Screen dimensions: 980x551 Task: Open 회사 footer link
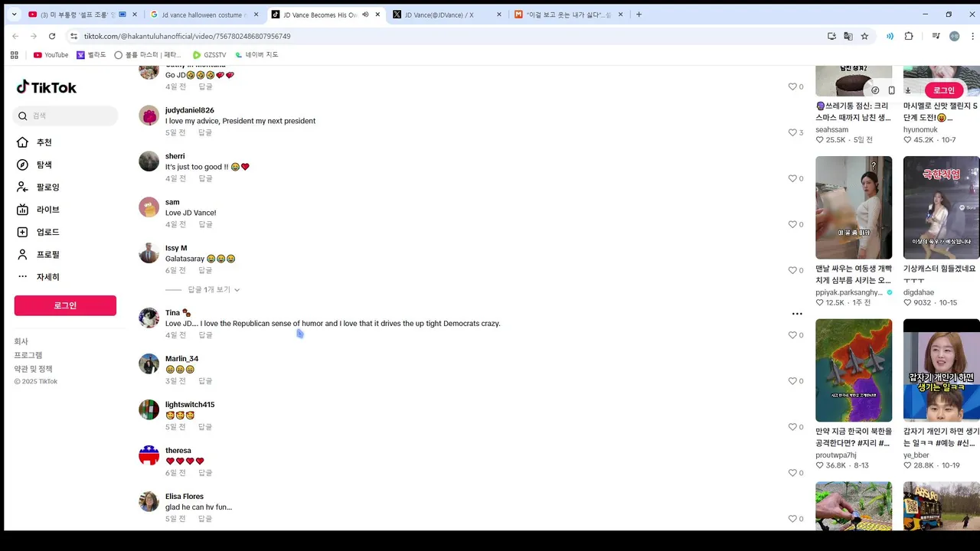coord(21,341)
